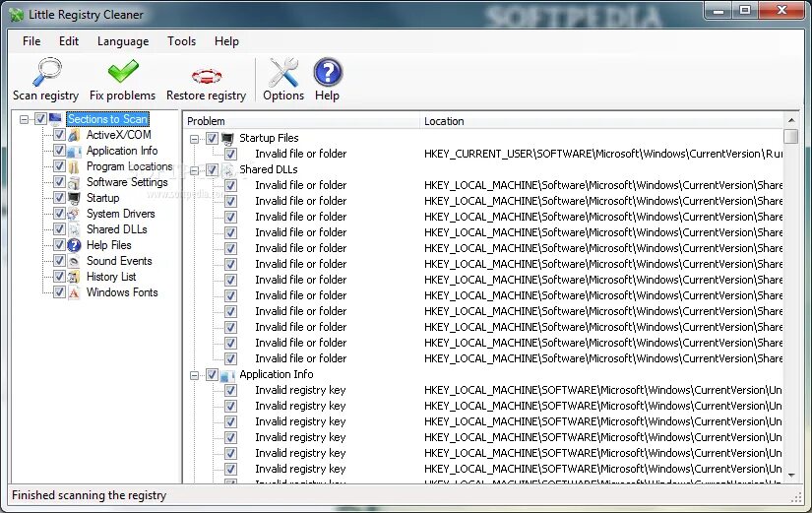Select the Sections to Scan tree label
Viewport: 812px width, 513px height.
pos(107,119)
